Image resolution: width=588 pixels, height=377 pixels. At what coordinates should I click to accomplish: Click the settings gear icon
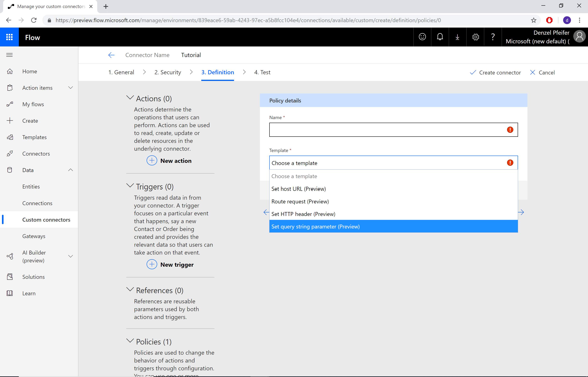point(475,37)
